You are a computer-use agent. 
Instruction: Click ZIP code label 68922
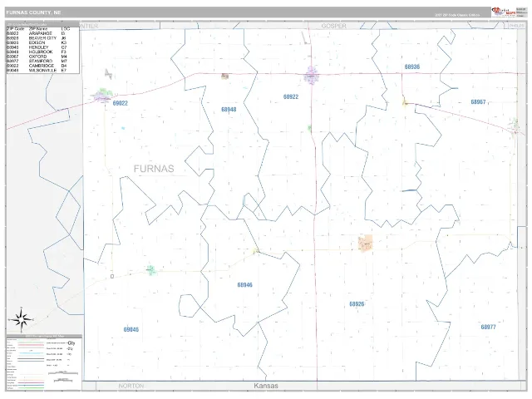291,96
